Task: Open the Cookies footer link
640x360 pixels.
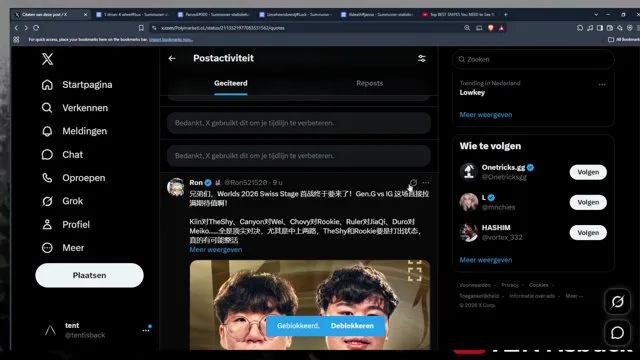Action: [538, 285]
